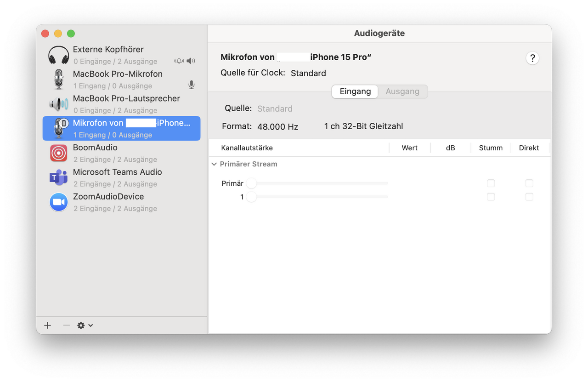The width and height of the screenshot is (588, 382).
Task: Click the Primär volume slider
Action: point(317,183)
